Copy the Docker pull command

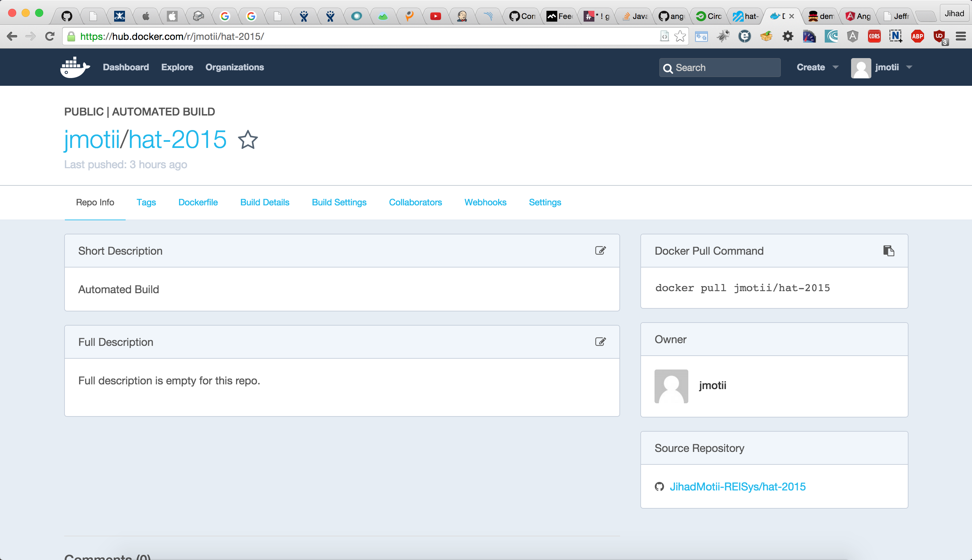point(889,251)
